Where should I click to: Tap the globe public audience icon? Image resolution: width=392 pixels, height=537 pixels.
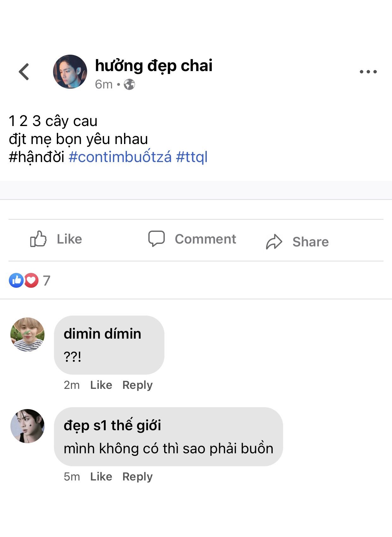(129, 85)
